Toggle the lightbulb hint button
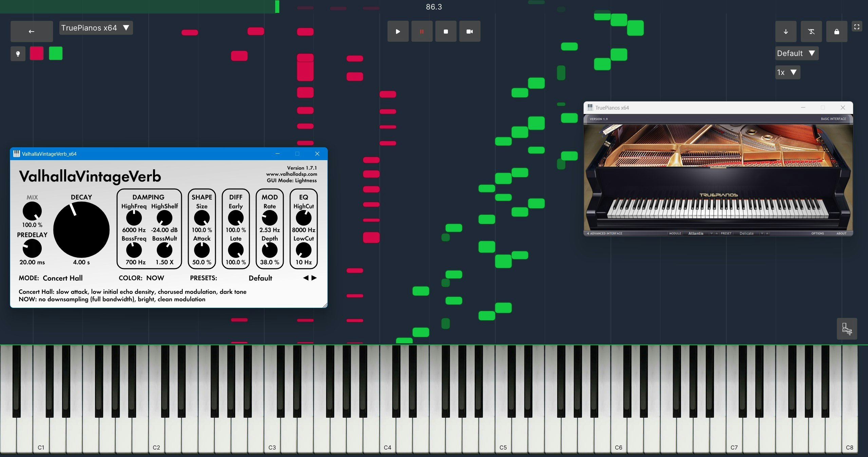The width and height of the screenshot is (868, 457). point(18,54)
